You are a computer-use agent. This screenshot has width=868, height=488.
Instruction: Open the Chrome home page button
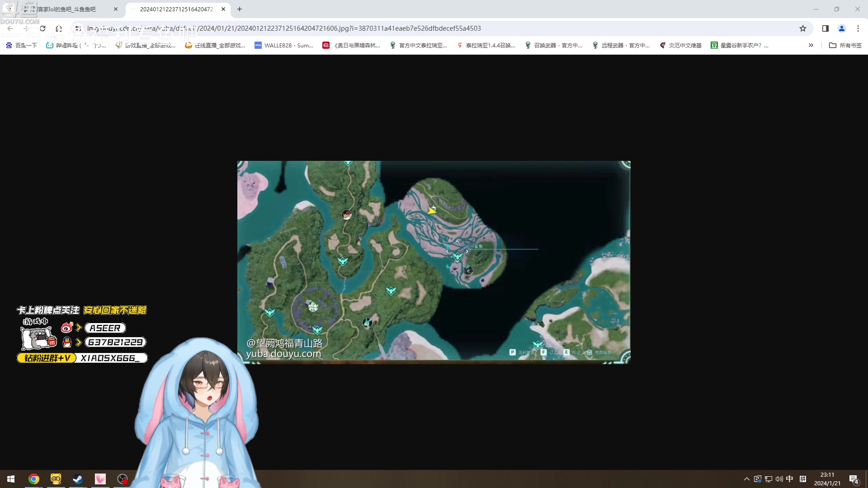click(x=59, y=28)
